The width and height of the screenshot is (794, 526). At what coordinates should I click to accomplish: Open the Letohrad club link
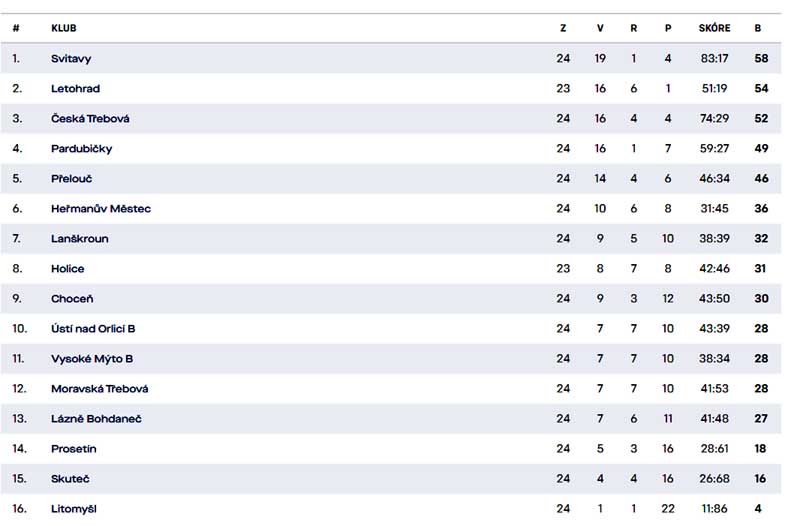[x=75, y=89]
